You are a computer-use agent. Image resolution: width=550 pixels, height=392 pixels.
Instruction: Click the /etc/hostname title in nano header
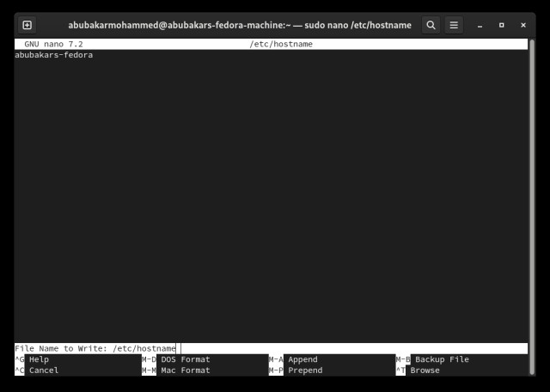click(x=281, y=44)
